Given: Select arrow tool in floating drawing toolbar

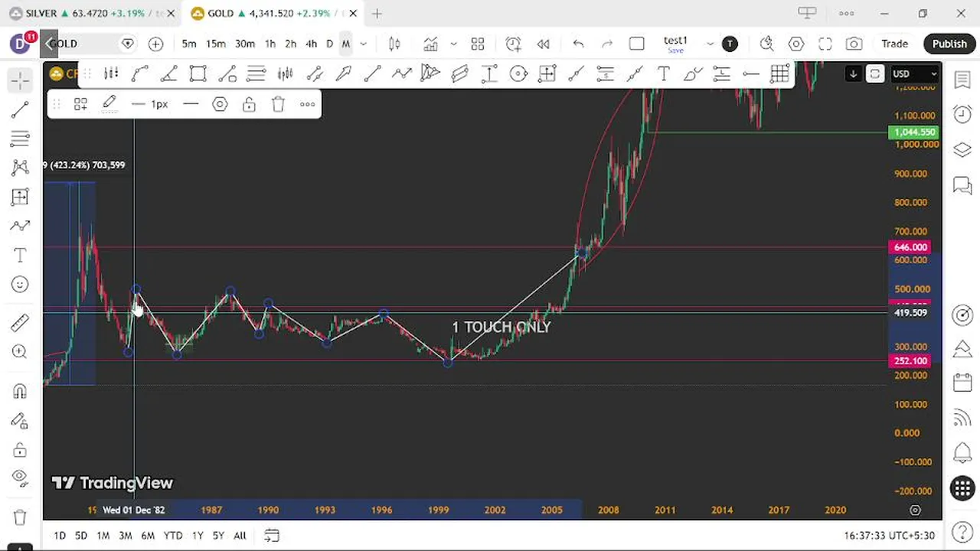Looking at the screenshot, I should coord(344,73).
